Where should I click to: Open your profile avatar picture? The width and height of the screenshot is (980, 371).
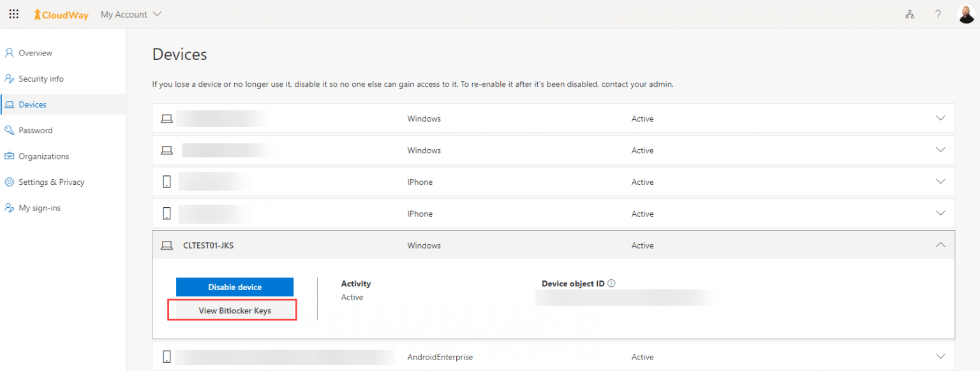pos(967,13)
